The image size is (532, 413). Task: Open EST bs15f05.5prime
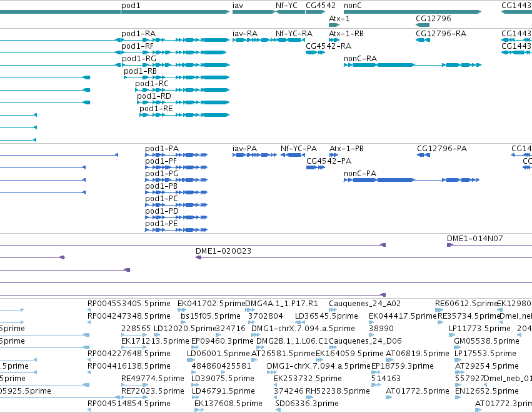coord(210,316)
